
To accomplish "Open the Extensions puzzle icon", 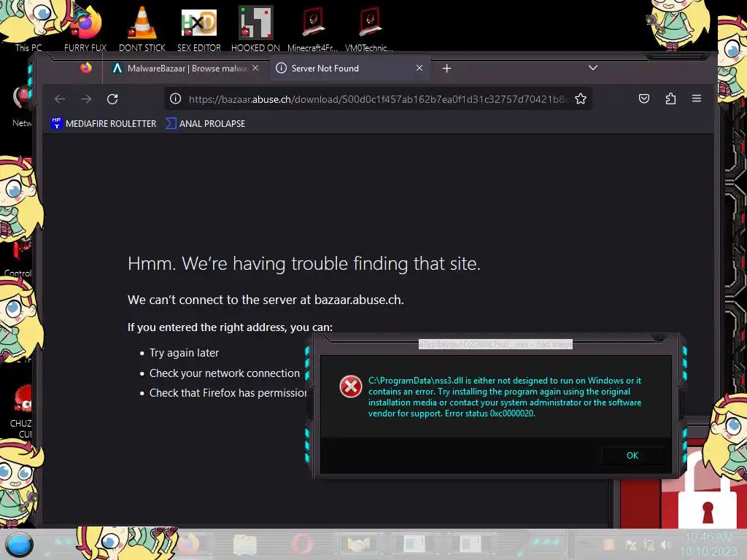I will (670, 98).
